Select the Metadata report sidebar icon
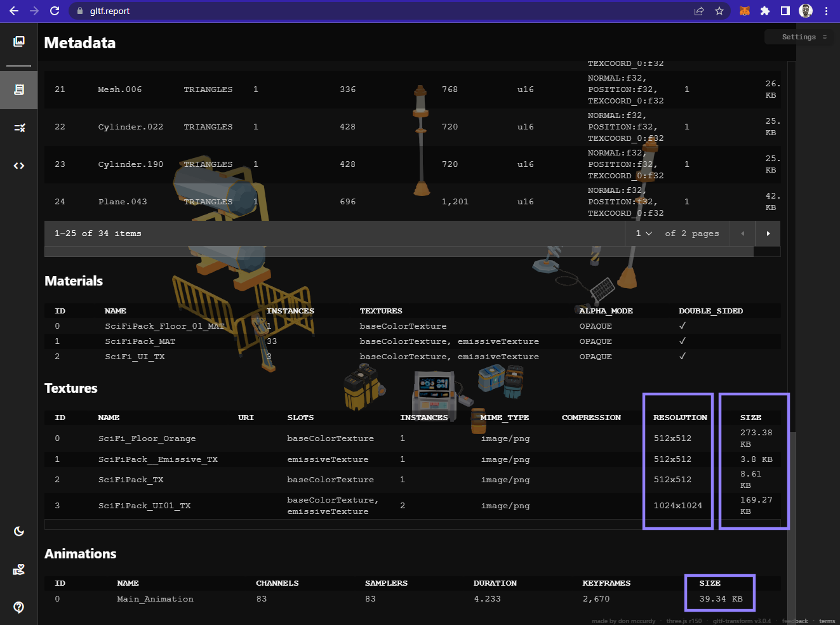This screenshot has height=625, width=840. pos(19,89)
